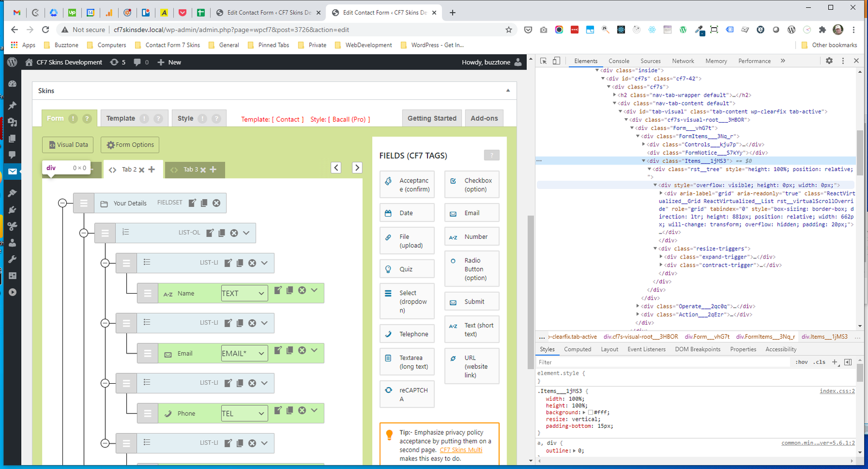Click the Form Options button
Screen dimensions: 868x469
(130, 145)
